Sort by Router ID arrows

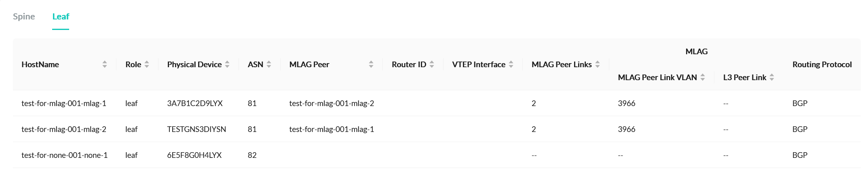point(432,64)
